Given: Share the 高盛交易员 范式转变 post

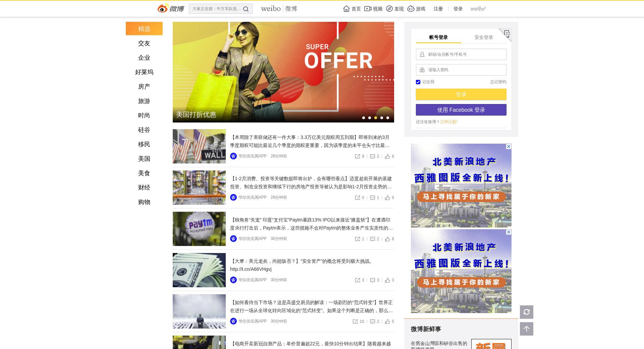Looking at the screenshot, I should pos(355,321).
